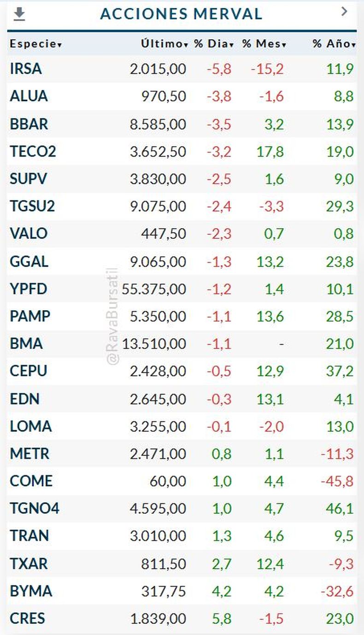Sort table by % Año column
The width and height of the screenshot is (364, 635).
[334, 44]
